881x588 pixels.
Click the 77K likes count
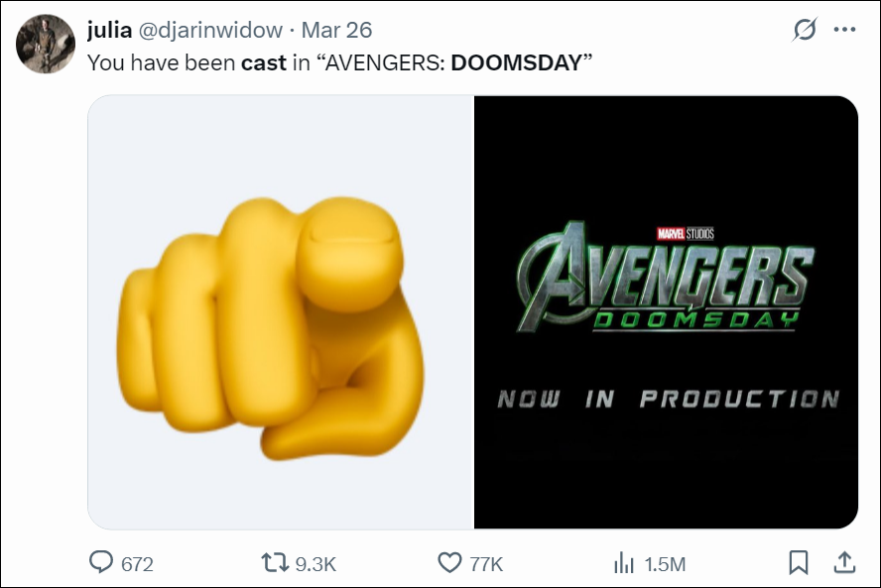pyautogui.click(x=486, y=564)
